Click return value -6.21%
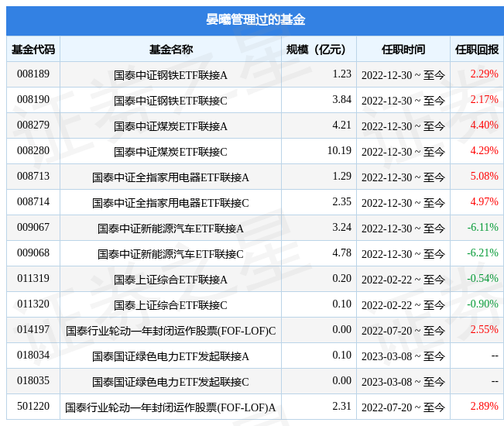Image resolution: width=504 pixels, height=426 pixels. (483, 253)
